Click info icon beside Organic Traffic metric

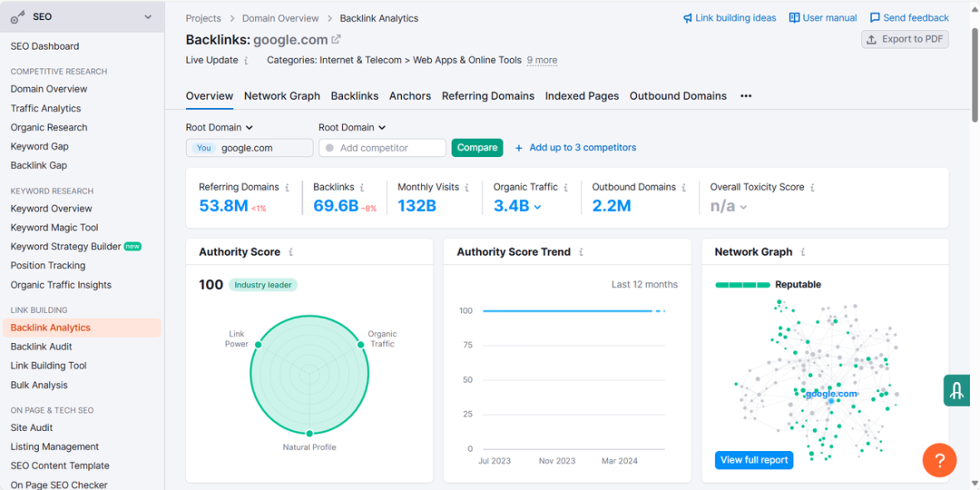[x=565, y=187]
